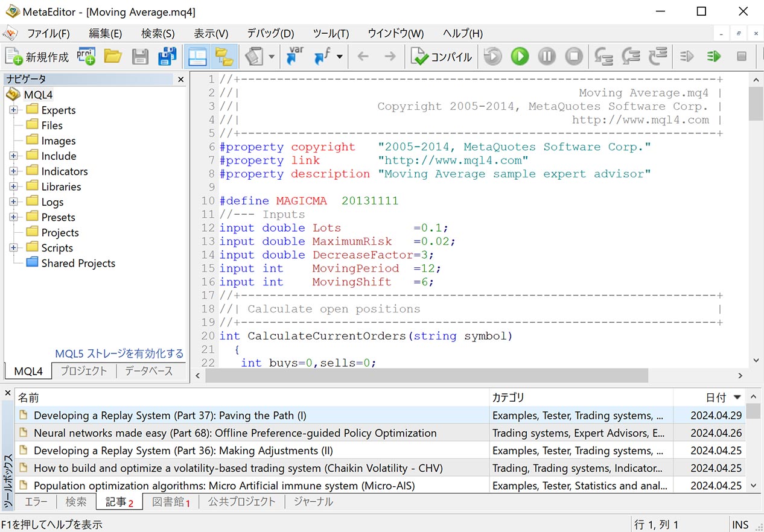Open article Neural networks made easy (Part 68)

(235, 433)
